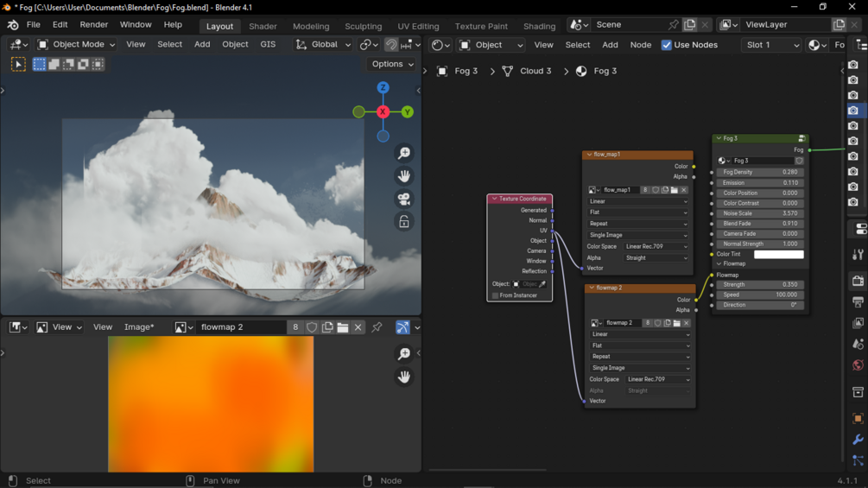The image size is (868, 488).
Task: Toggle the highlighted camera icon in outliner column
Action: (x=853, y=110)
